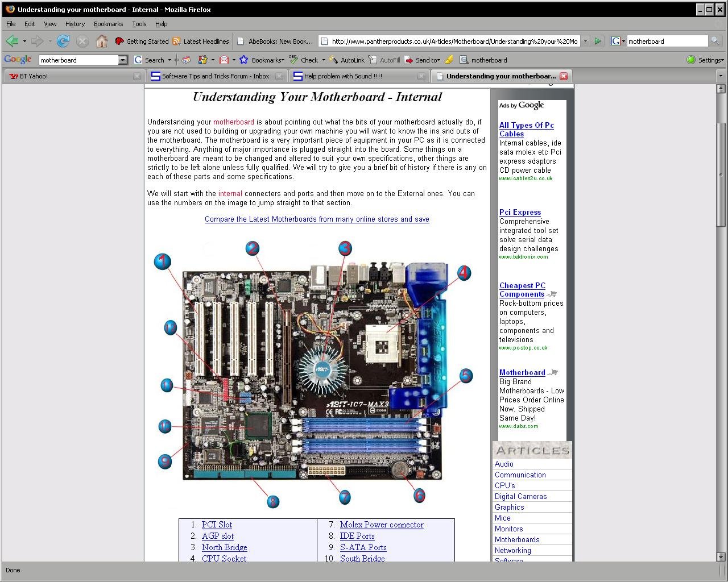This screenshot has width=728, height=582.
Task: Click the green Go arrow button
Action: pyautogui.click(x=598, y=41)
